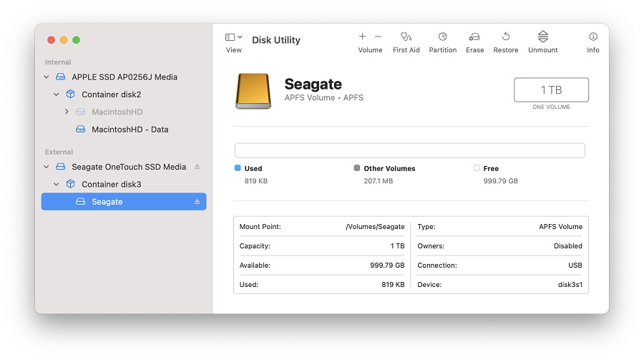The height and width of the screenshot is (360, 644).
Task: Eject Seagate OneTouch SSD Media via eject icon
Action: (197, 167)
